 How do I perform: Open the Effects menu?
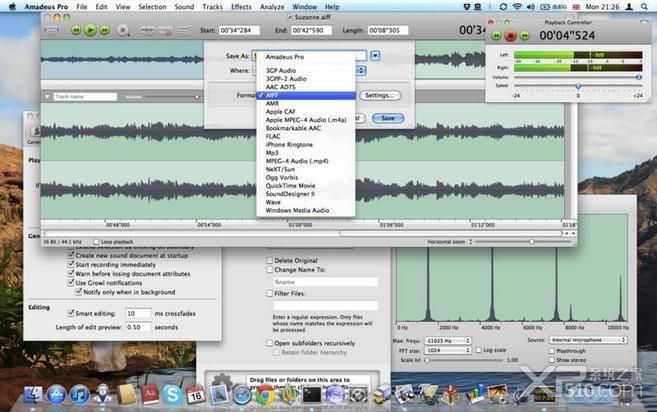point(241,7)
